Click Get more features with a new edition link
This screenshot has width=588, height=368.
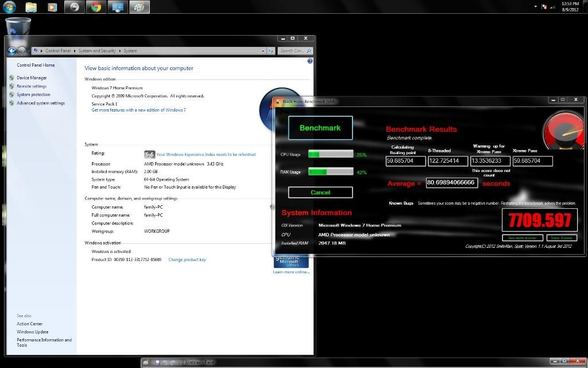click(x=138, y=110)
